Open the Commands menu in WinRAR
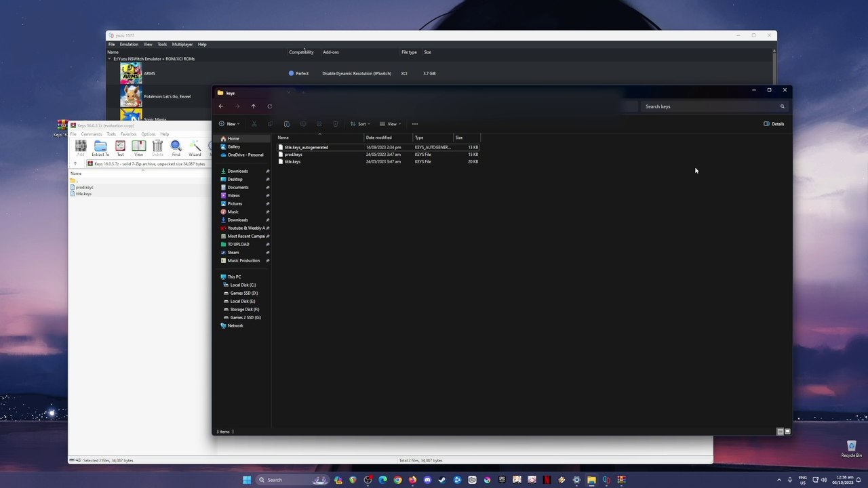The image size is (868, 488). [92, 134]
